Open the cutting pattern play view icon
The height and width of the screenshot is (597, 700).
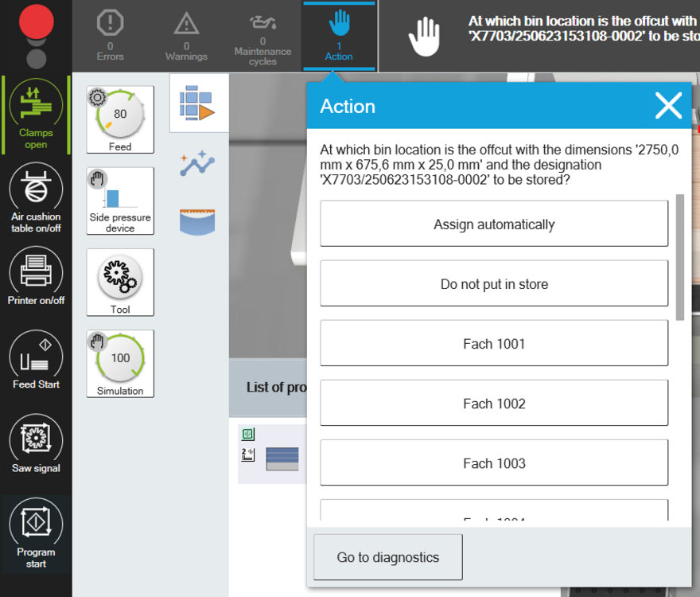tap(197, 103)
